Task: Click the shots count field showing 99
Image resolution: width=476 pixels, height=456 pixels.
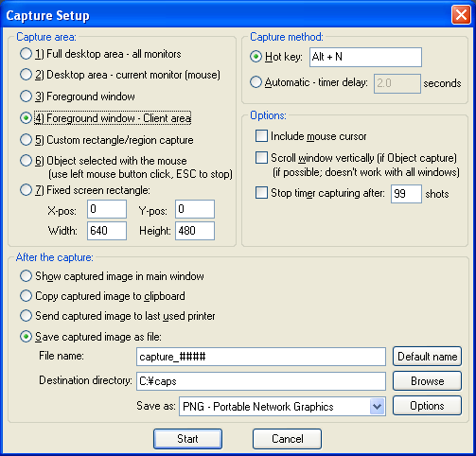Action: pyautogui.click(x=406, y=194)
